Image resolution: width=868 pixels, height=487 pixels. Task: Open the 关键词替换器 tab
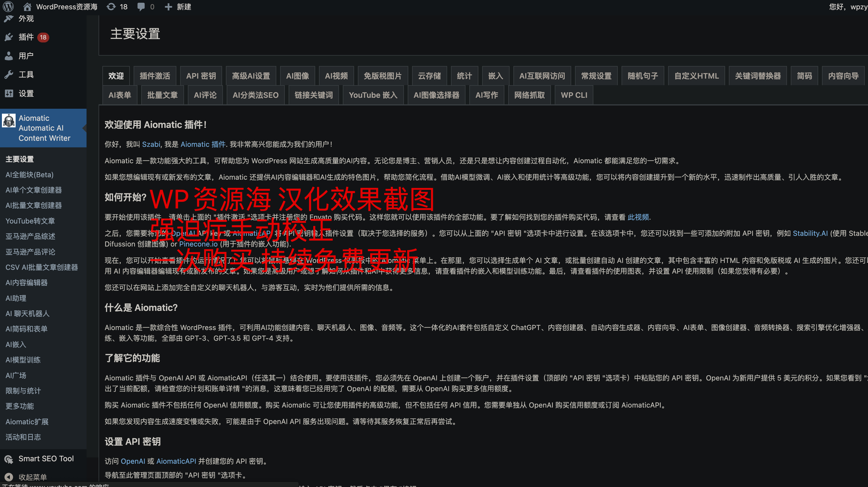(758, 76)
